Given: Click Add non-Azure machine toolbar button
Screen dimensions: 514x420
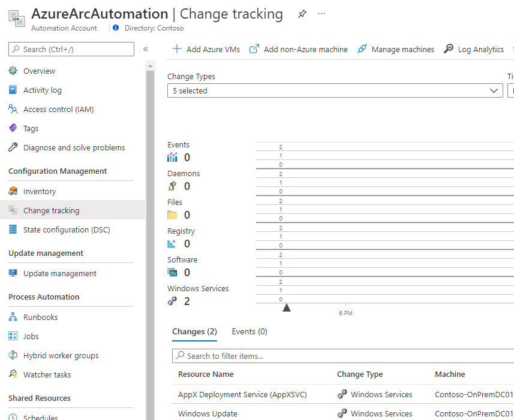Looking at the screenshot, I should click(298, 49).
